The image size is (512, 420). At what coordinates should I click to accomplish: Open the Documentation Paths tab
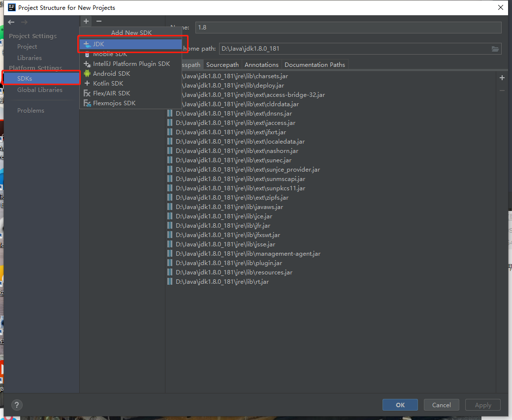click(315, 64)
